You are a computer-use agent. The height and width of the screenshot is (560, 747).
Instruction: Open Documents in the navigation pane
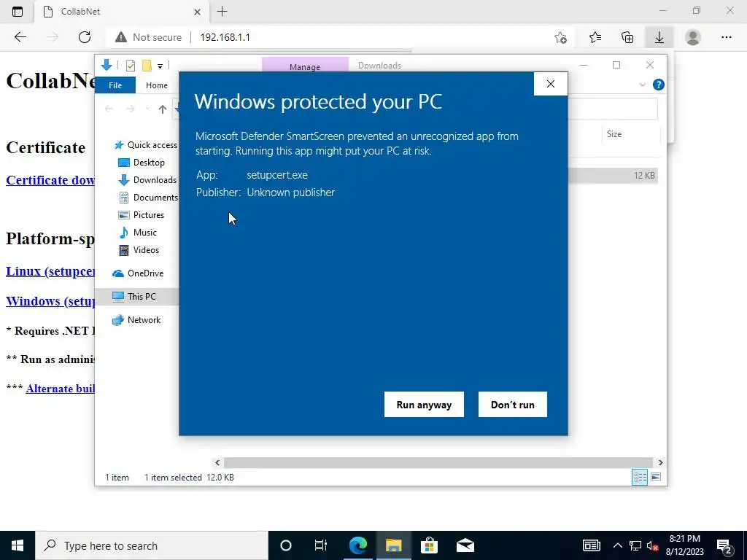(x=147, y=197)
